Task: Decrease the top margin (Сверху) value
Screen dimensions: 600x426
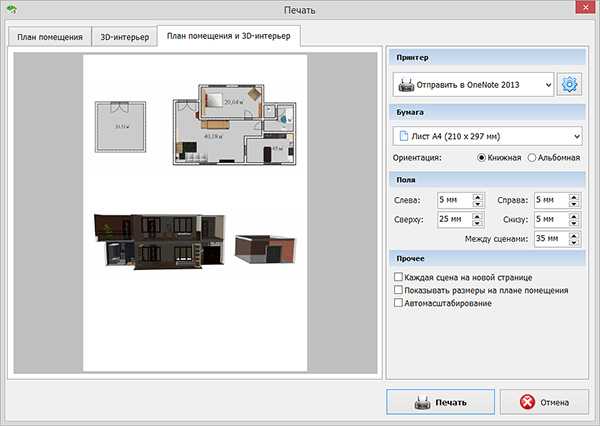Action: (x=478, y=223)
